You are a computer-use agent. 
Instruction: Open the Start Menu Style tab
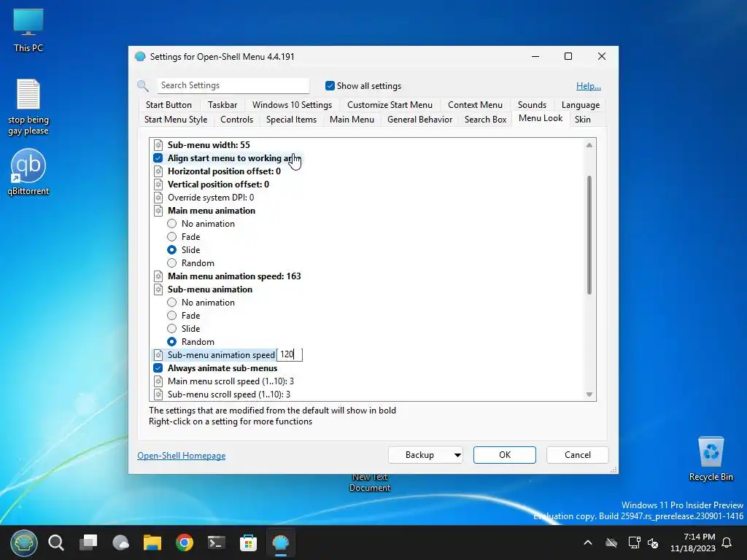(176, 120)
